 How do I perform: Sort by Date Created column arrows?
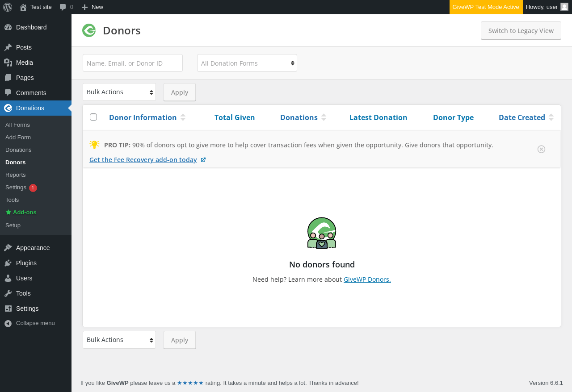click(551, 117)
